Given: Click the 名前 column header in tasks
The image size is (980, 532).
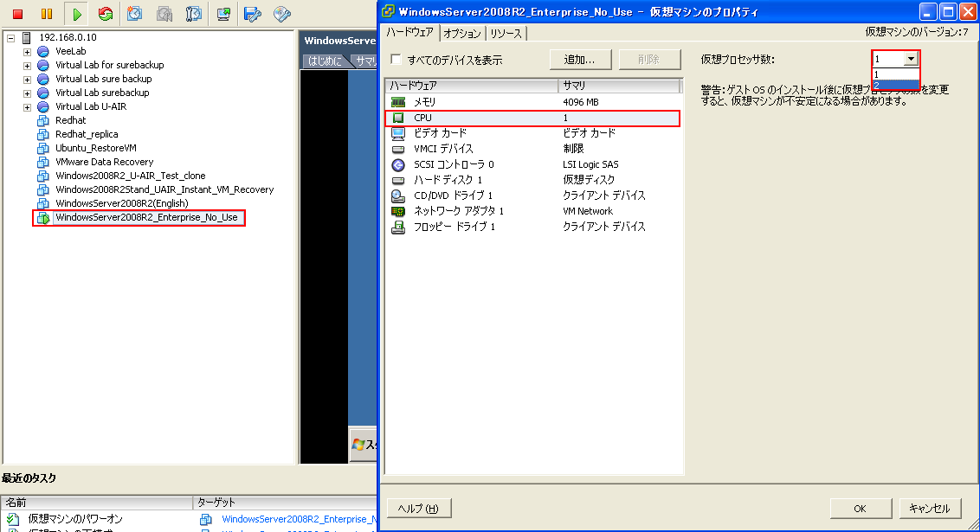Looking at the screenshot, I should pos(97,503).
